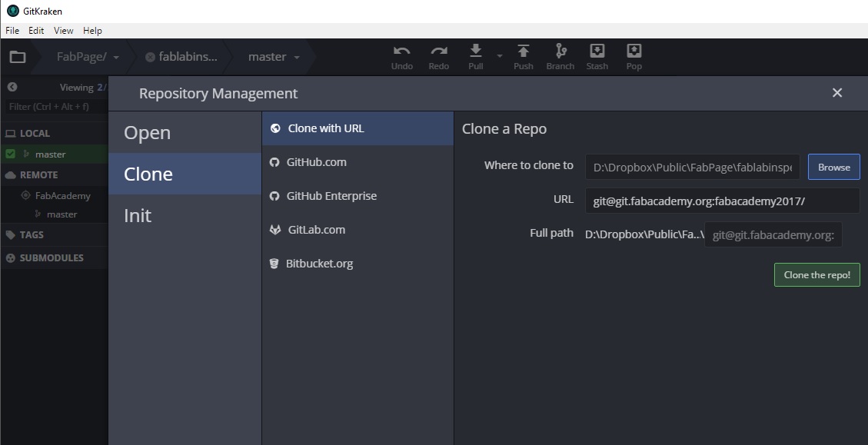Click the submodules icon next to SUBMODULES
Image resolution: width=868 pixels, height=445 pixels.
pos(11,258)
